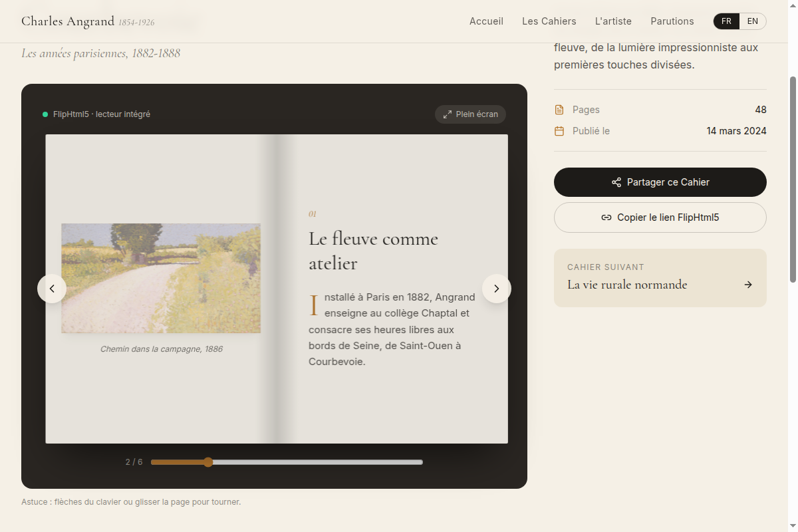This screenshot has height=532, width=798.
Task: Click the caption Chemin dans la campagne, 1886
Action: click(x=162, y=349)
